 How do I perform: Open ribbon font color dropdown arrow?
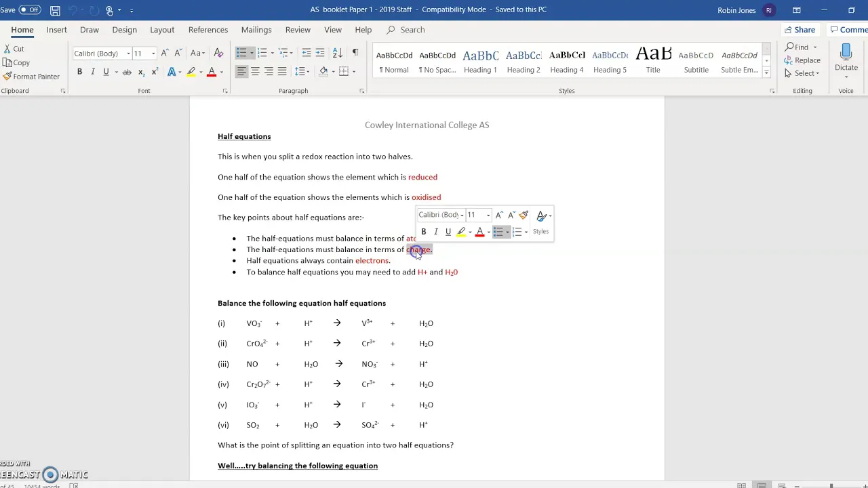pyautogui.click(x=221, y=72)
